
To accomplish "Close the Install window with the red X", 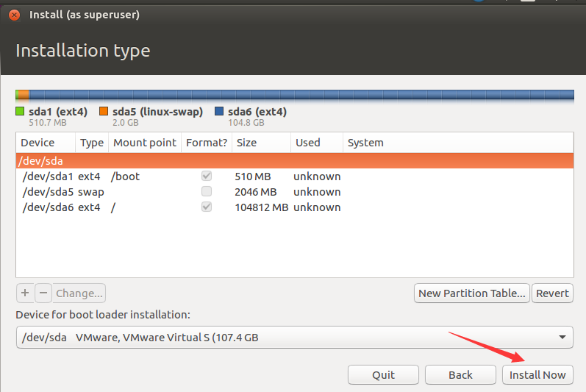I will pos(14,15).
